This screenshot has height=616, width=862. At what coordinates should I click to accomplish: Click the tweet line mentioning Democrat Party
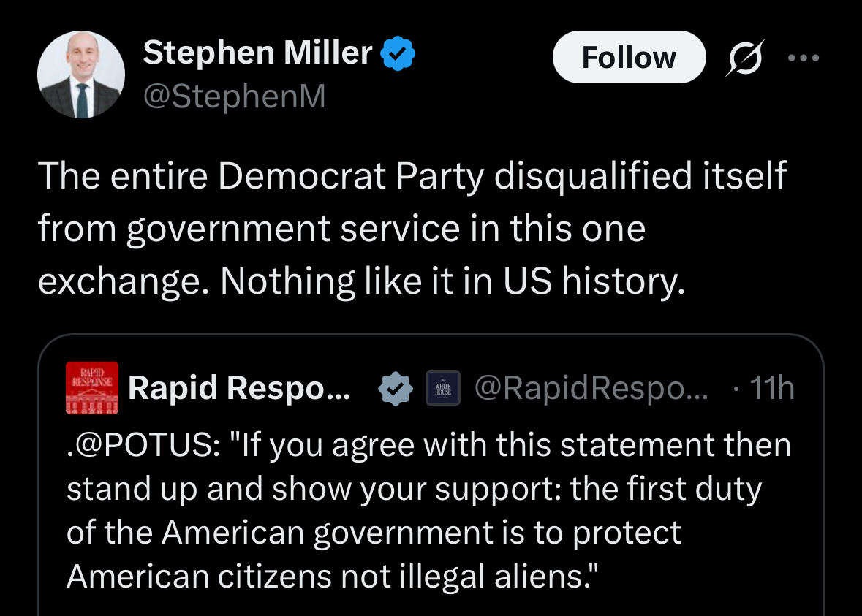(x=411, y=176)
